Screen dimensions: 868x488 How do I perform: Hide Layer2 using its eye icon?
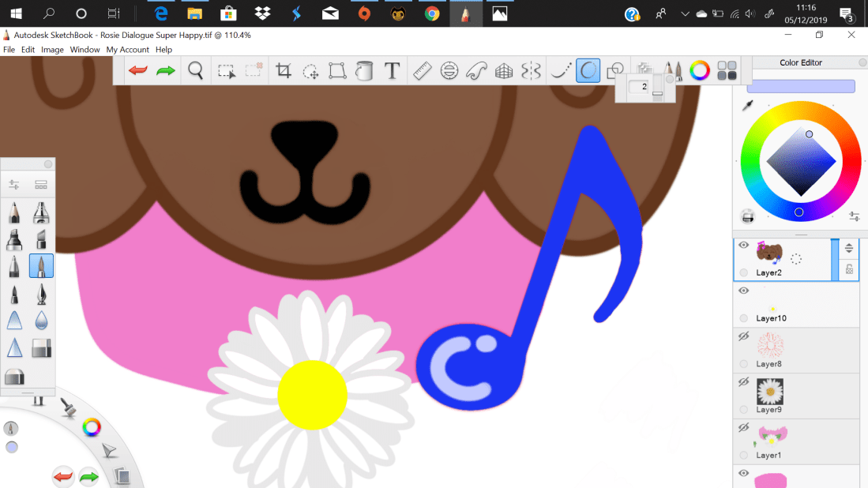click(x=743, y=246)
